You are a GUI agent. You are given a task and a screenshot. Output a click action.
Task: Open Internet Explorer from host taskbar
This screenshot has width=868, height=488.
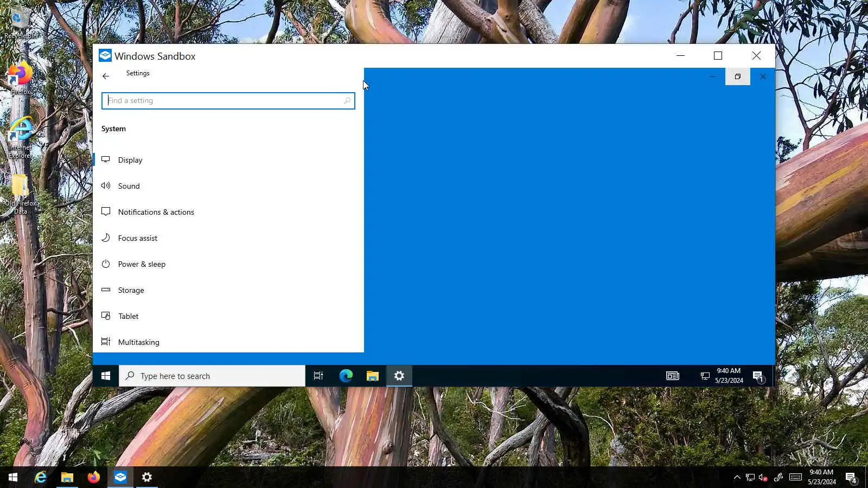[41, 477]
